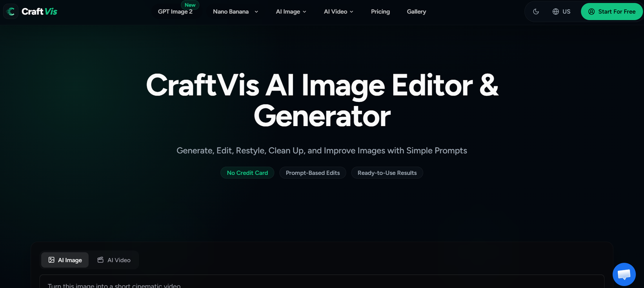
Task: Expand the AI Video menu chevron
Action: click(x=351, y=12)
